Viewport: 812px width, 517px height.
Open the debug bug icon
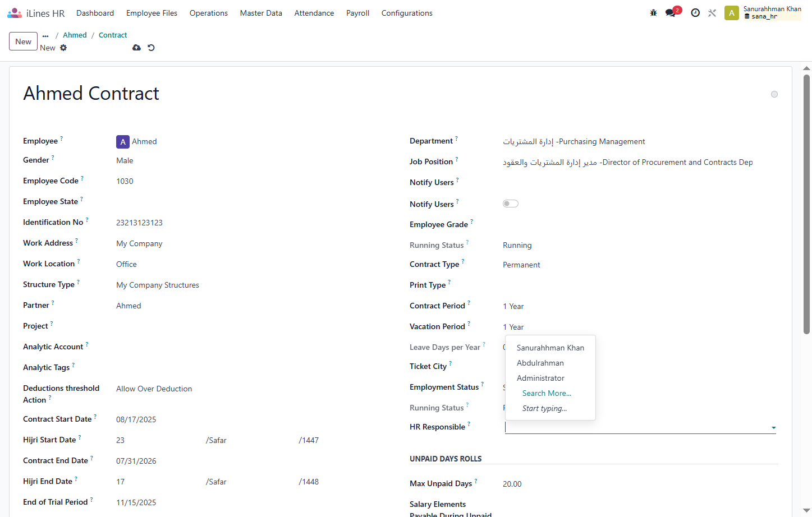[x=653, y=13]
